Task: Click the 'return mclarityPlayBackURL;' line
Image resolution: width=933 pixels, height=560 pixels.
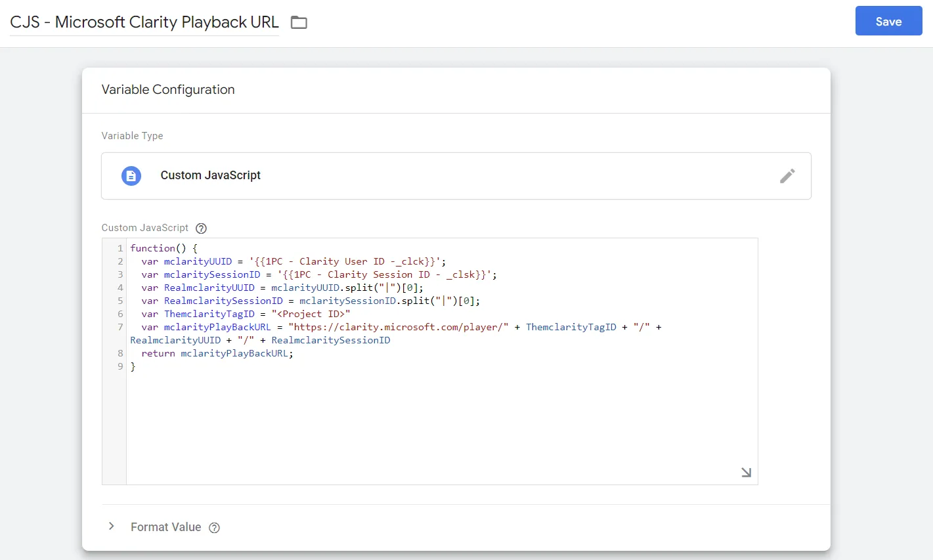Action: pos(217,353)
